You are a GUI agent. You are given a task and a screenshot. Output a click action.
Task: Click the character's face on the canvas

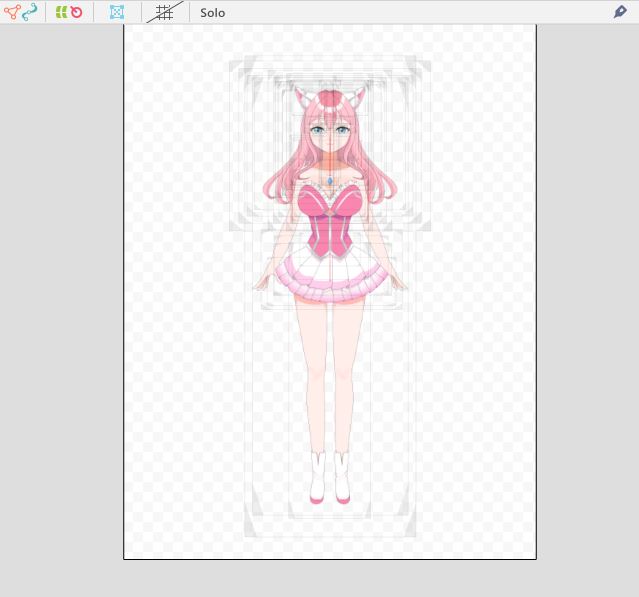click(330, 134)
